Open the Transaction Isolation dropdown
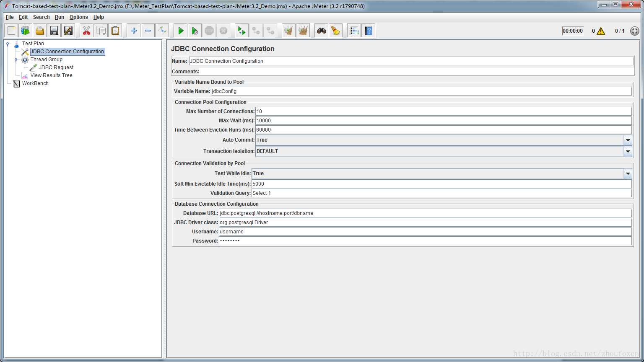Screen dimensions: 644x362 tap(628, 151)
